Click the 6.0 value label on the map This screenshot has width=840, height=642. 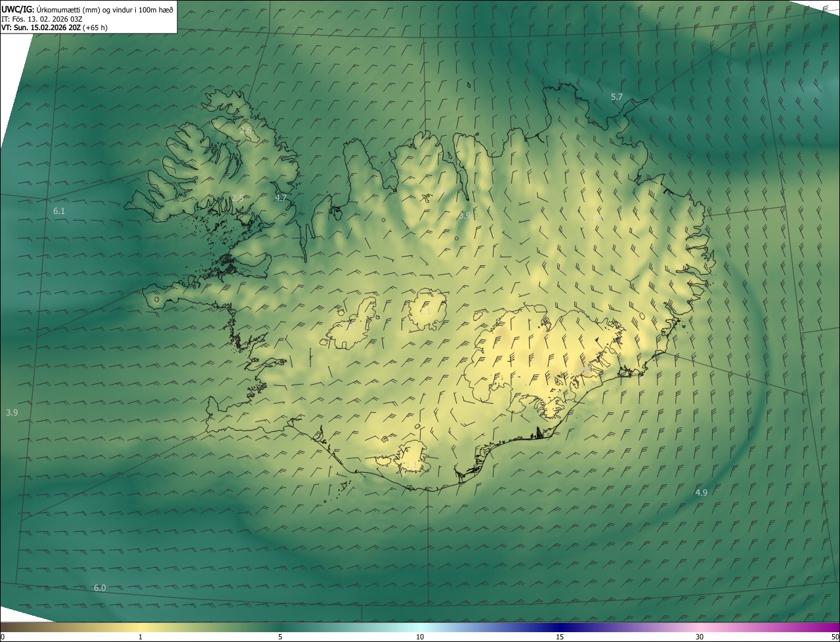100,588
